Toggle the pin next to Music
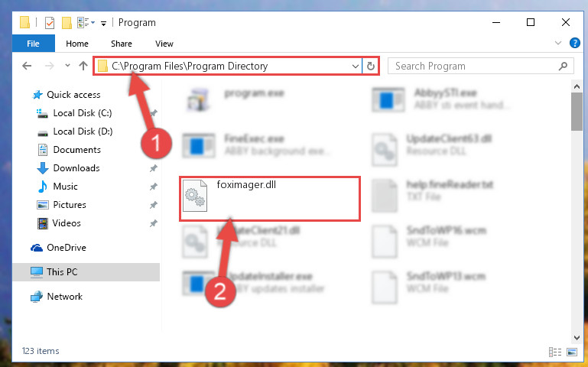Image resolution: width=588 pixels, height=367 pixels. pyautogui.click(x=154, y=187)
